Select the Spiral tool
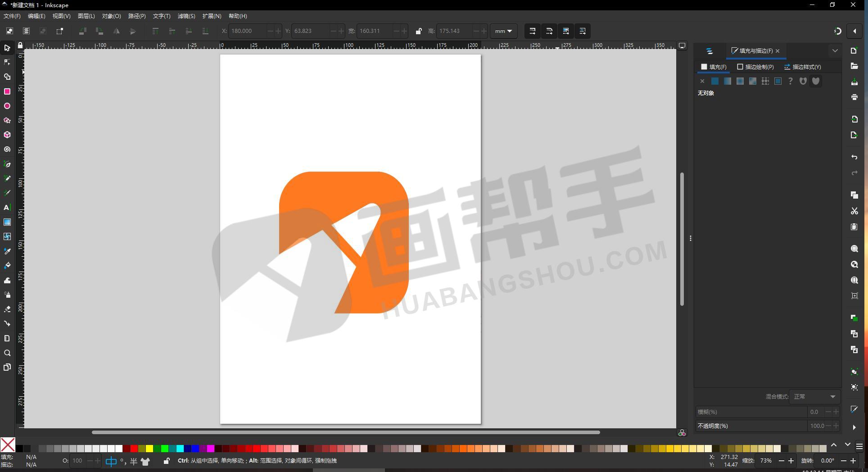The height and width of the screenshot is (472, 868). point(7,150)
